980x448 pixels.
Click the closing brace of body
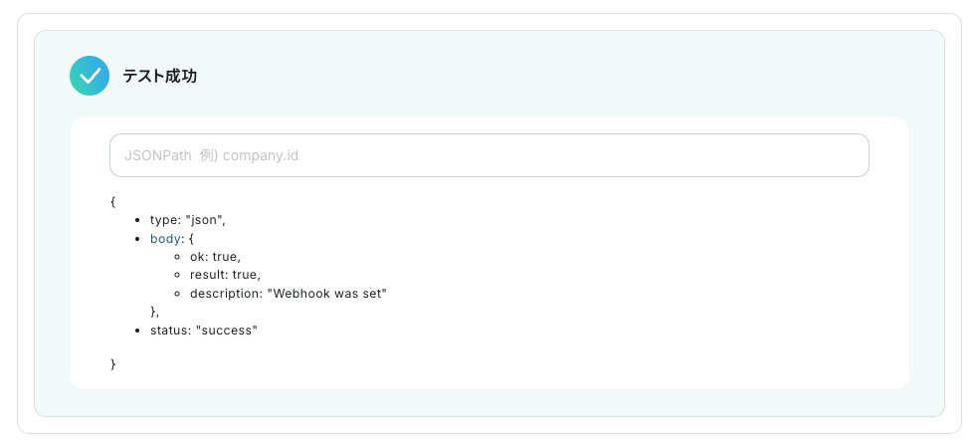tap(153, 312)
